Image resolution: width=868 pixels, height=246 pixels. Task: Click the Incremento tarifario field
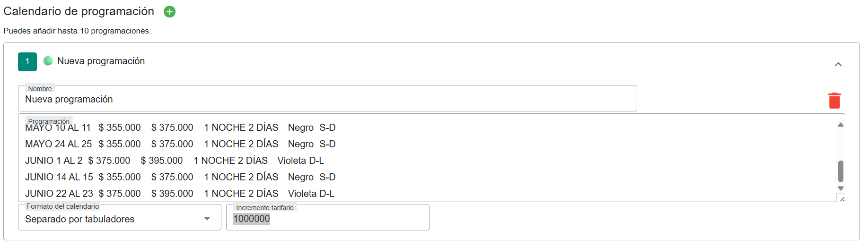[x=327, y=219]
